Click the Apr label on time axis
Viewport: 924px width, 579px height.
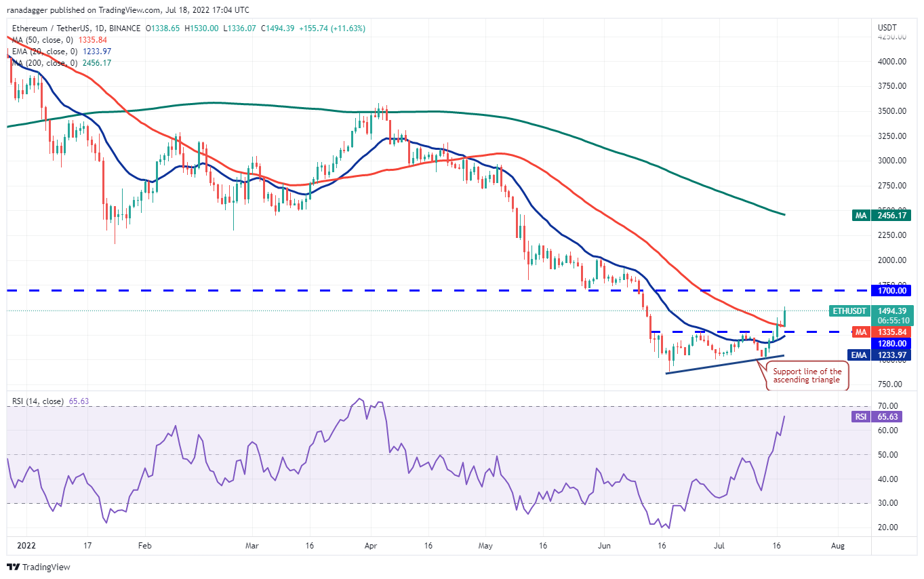point(369,544)
